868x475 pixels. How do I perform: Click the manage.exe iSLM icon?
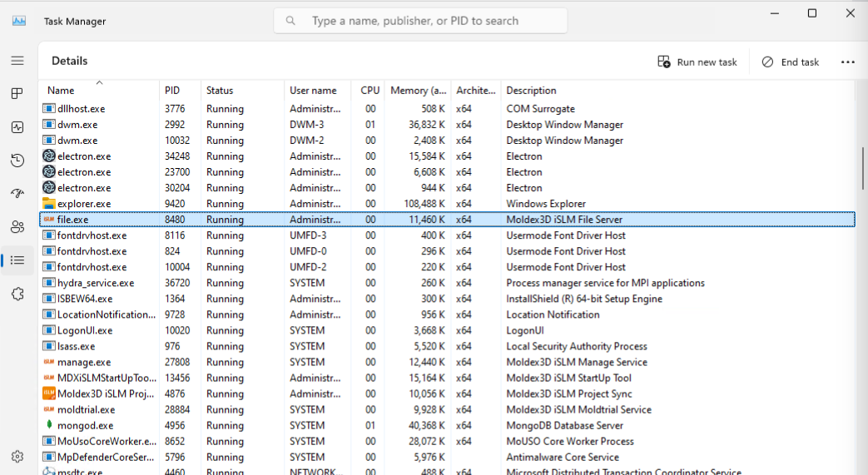pos(49,362)
